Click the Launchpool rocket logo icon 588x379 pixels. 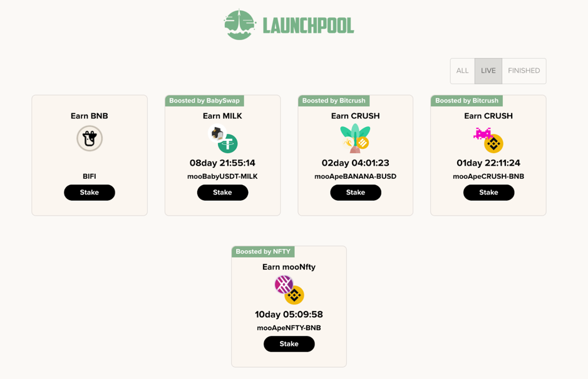(x=240, y=25)
